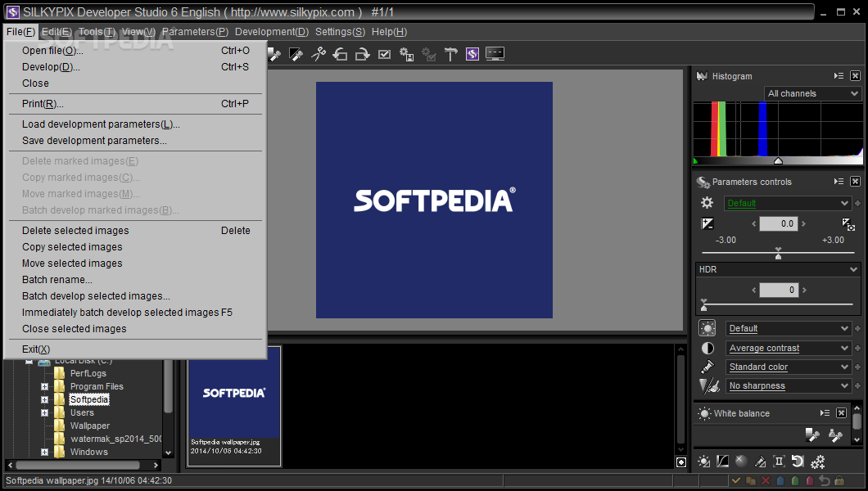Choose Exit(X) from File menu
868x491 pixels.
click(136, 349)
